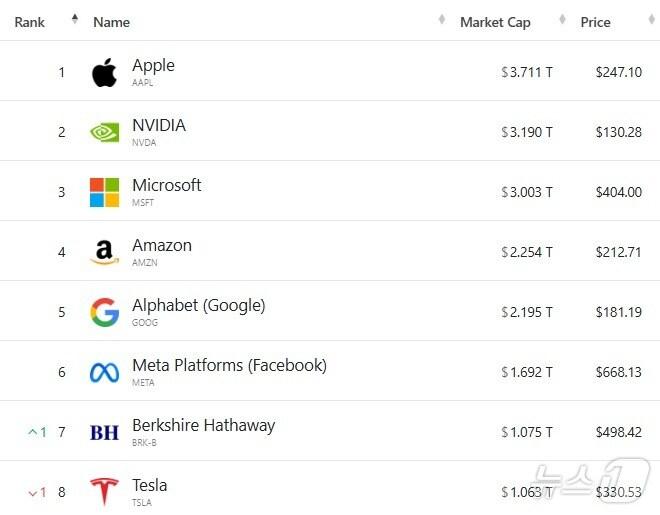Screen dimensions: 660x515
Task: Click the Tesla company name
Action: tap(150, 486)
